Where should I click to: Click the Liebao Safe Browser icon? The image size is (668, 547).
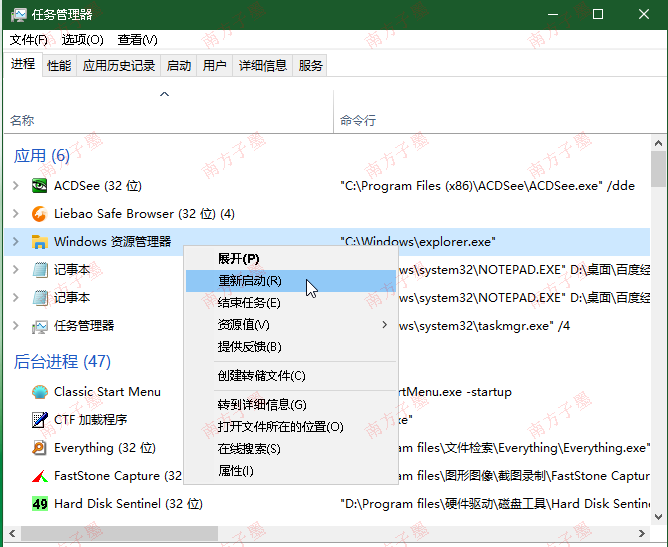click(x=40, y=214)
